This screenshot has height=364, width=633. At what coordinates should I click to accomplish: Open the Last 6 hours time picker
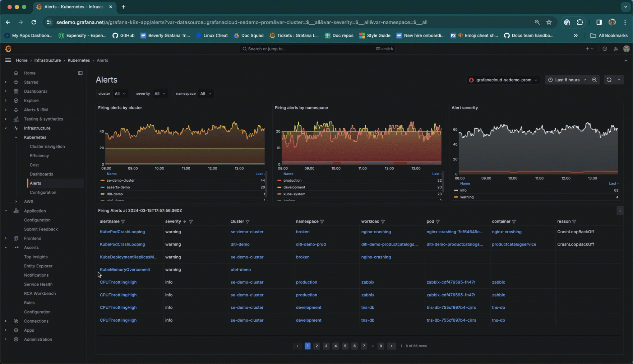(567, 80)
